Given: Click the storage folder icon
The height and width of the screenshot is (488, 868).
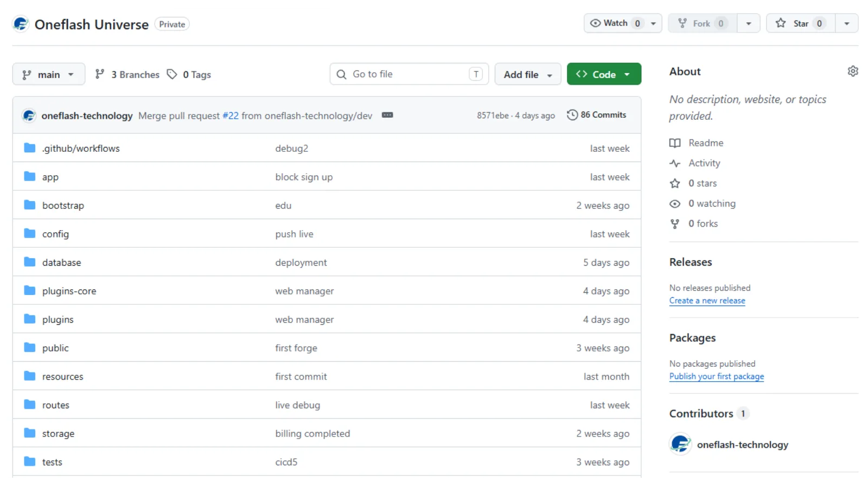Looking at the screenshot, I should coord(30,433).
